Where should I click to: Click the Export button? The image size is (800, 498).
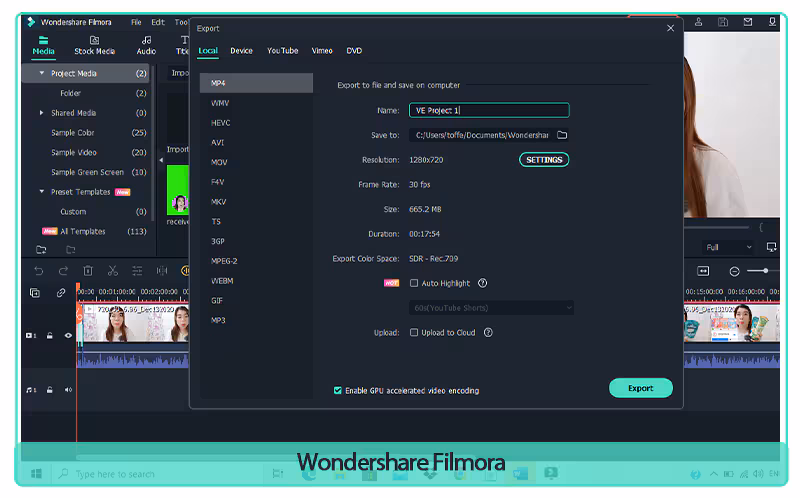coord(641,388)
